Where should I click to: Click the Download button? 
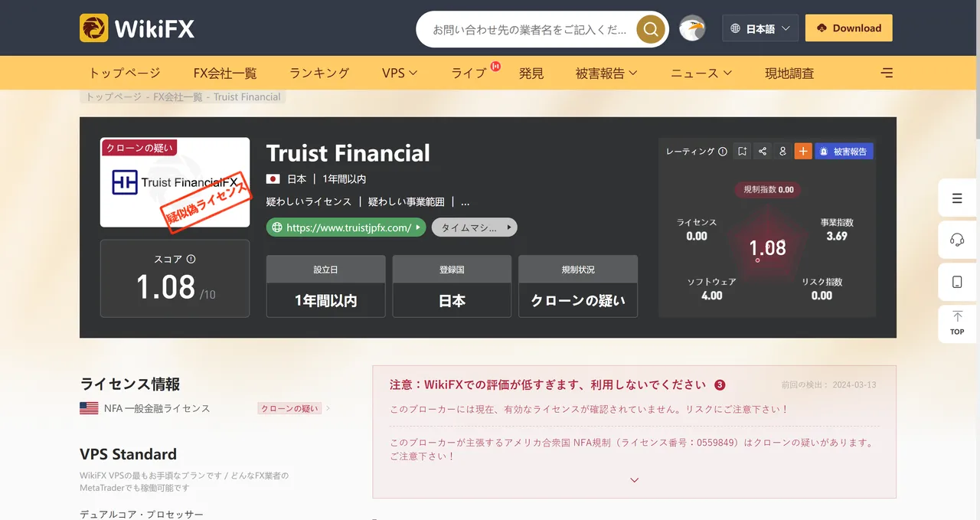[848, 28]
